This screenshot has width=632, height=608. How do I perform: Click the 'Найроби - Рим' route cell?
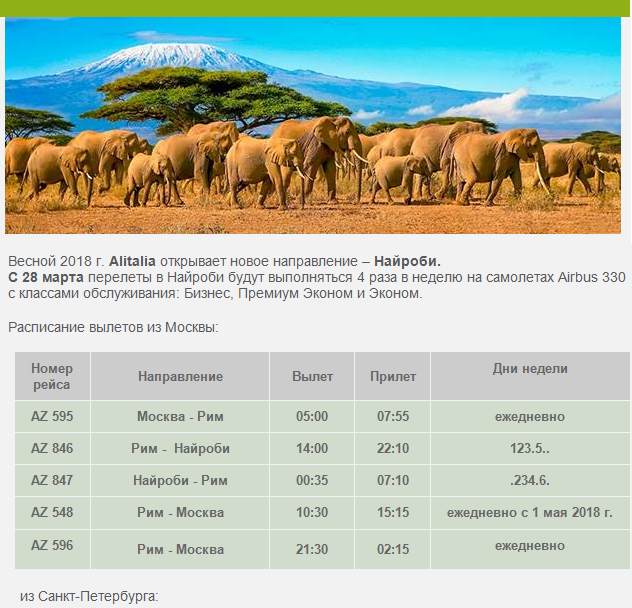(180, 480)
